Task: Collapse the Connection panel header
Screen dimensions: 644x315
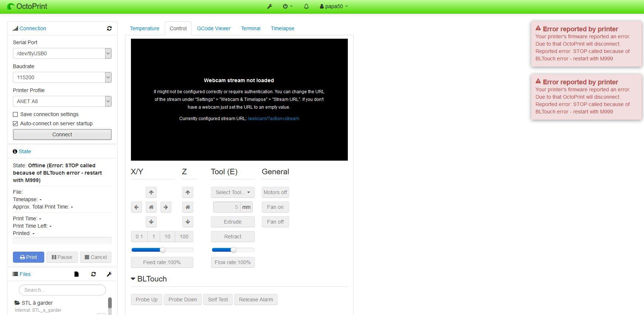Action: tap(33, 28)
